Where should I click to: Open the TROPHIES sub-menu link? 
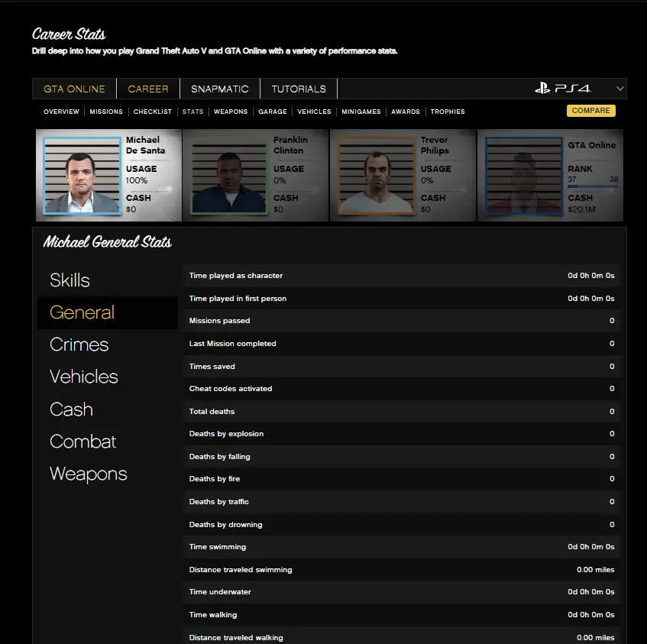point(448,112)
